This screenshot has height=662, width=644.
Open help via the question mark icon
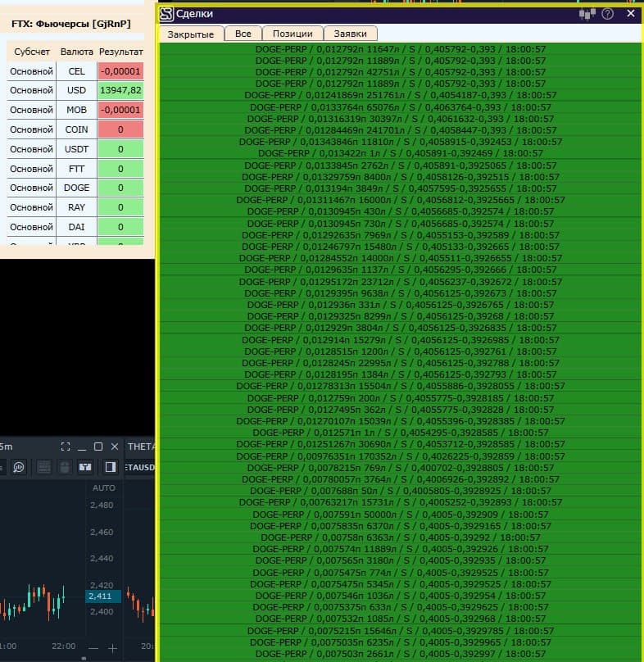[x=607, y=14]
